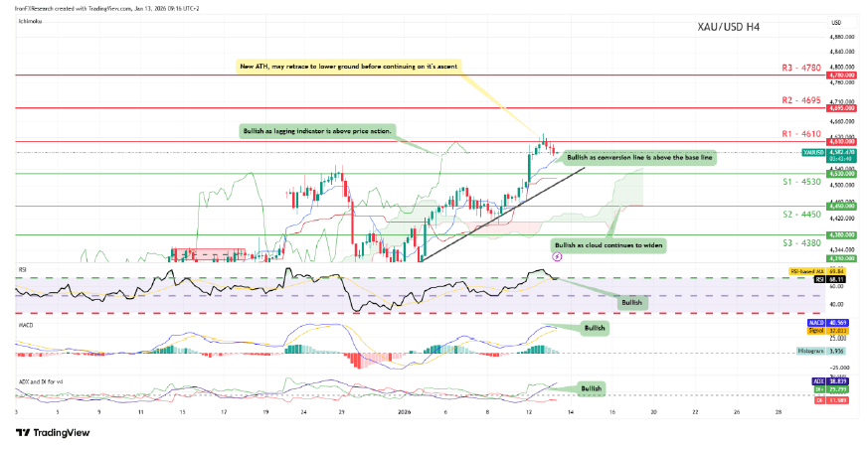
Task: Click date 24 on the time axis
Action: click(304, 412)
